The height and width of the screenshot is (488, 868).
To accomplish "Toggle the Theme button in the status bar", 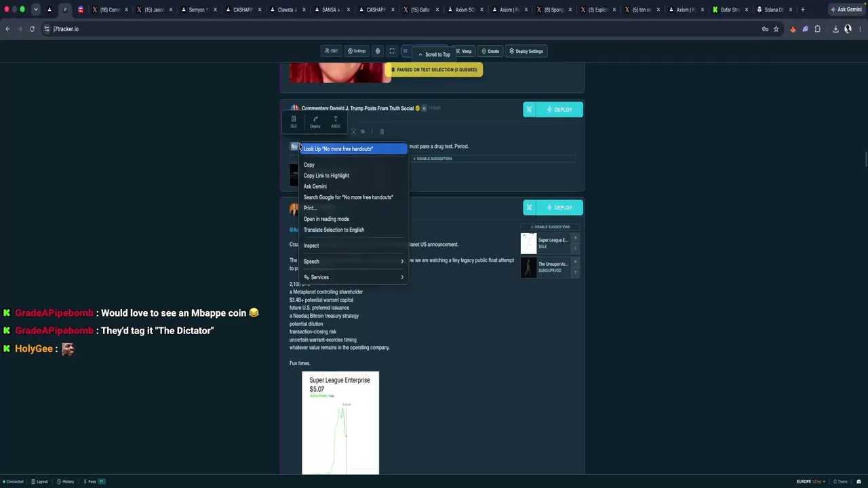I will click(842, 482).
